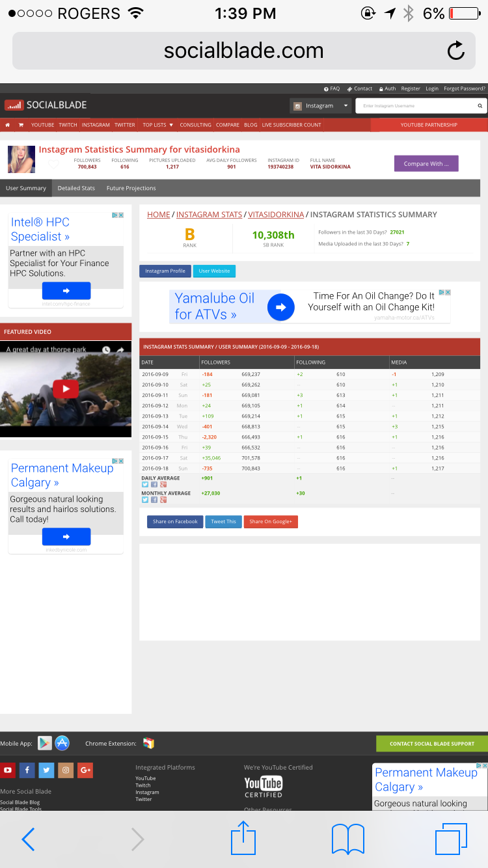This screenshot has height=868, width=488.
Task: Click the Compare With button
Action: click(426, 163)
